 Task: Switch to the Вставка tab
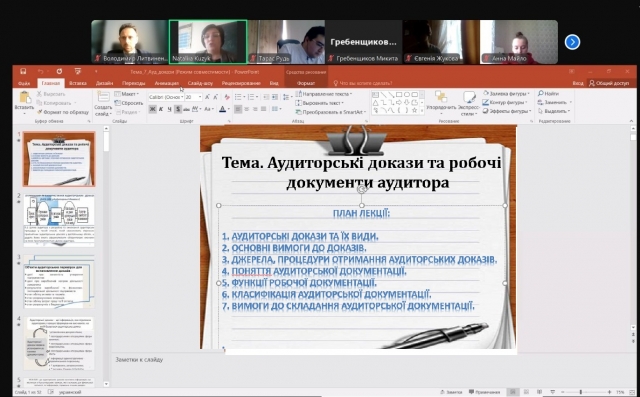(78, 83)
